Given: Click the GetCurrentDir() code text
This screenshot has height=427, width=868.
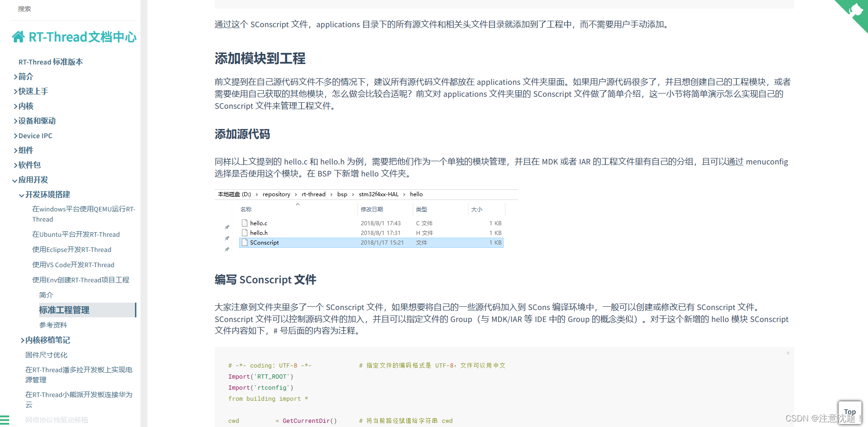Looking at the screenshot, I should coord(310,421).
